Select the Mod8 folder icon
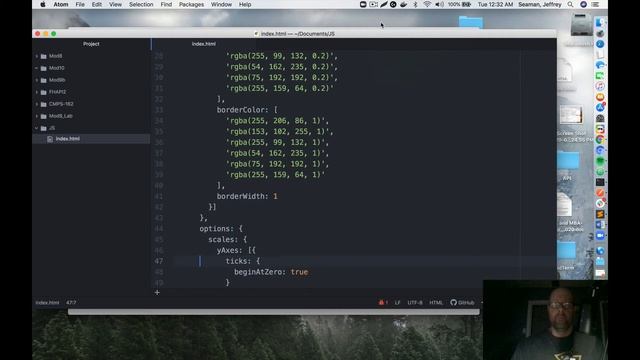640x360 pixels. [44, 56]
